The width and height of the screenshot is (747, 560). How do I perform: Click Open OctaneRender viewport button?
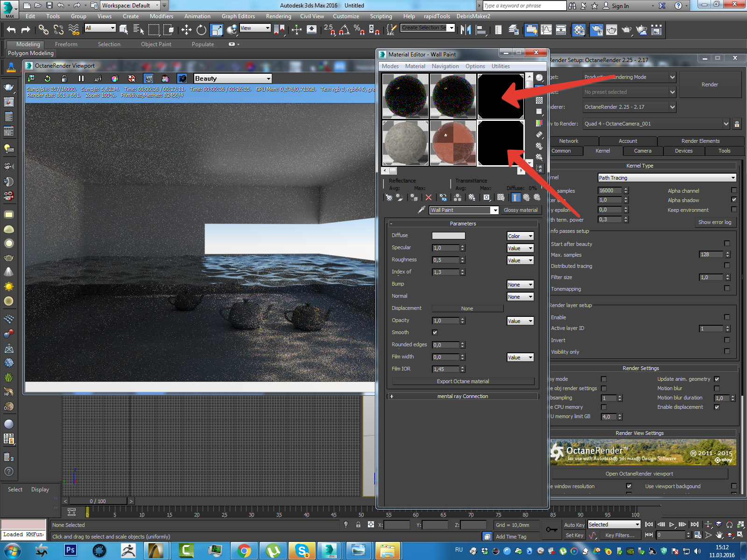pyautogui.click(x=639, y=474)
